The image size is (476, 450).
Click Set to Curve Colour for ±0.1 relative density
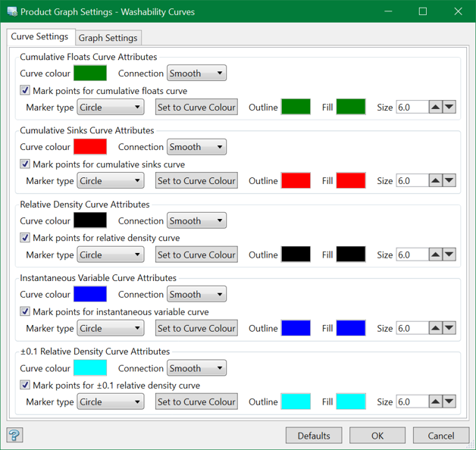pyautogui.click(x=196, y=402)
